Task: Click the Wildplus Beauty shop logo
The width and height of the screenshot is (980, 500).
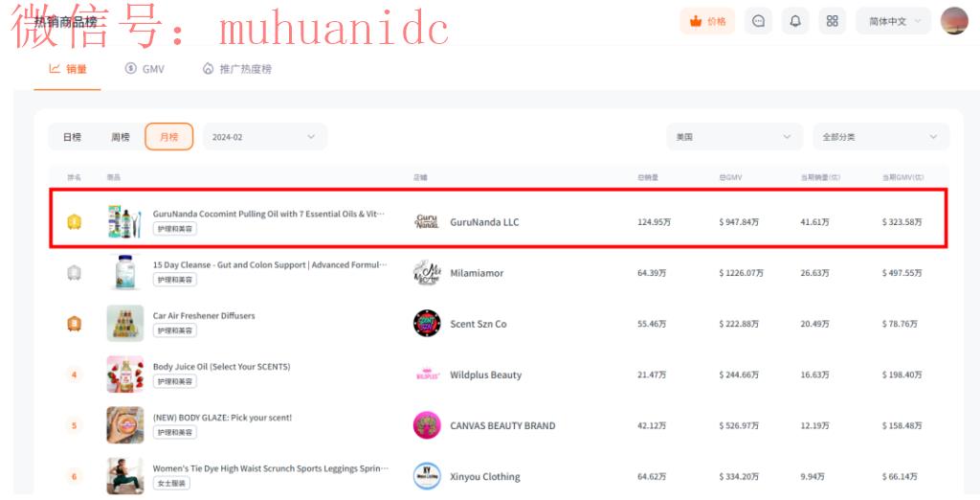Action: coord(427,375)
